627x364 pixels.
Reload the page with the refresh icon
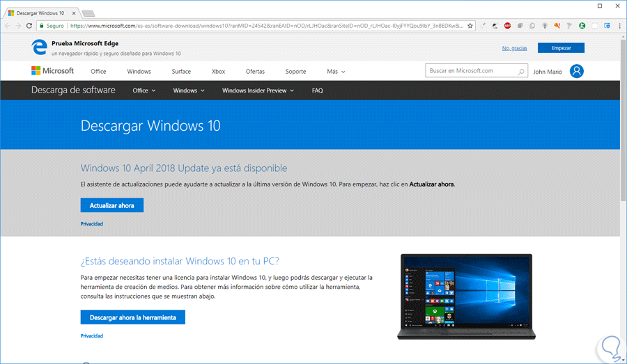coord(29,26)
